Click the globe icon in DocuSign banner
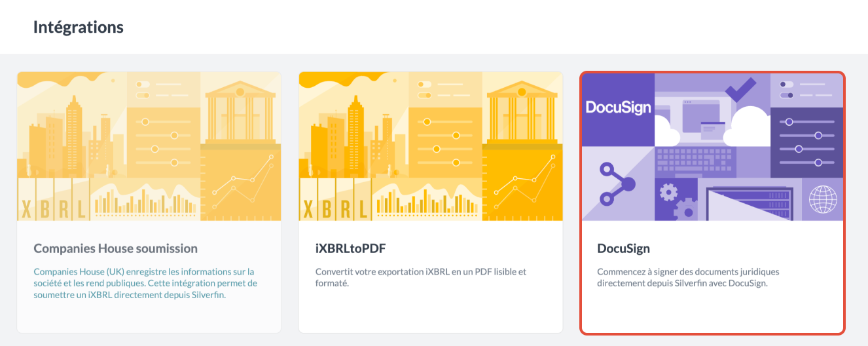This screenshot has height=346, width=868. (822, 199)
